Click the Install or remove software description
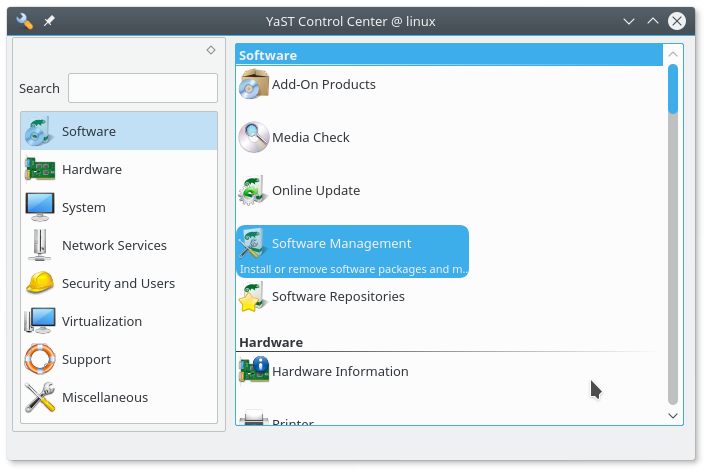 point(354,269)
